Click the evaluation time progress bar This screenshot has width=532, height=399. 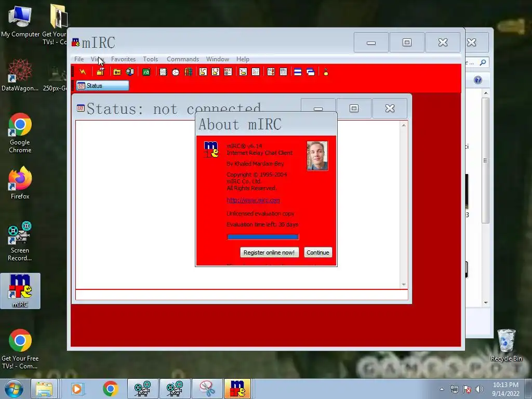(263, 237)
